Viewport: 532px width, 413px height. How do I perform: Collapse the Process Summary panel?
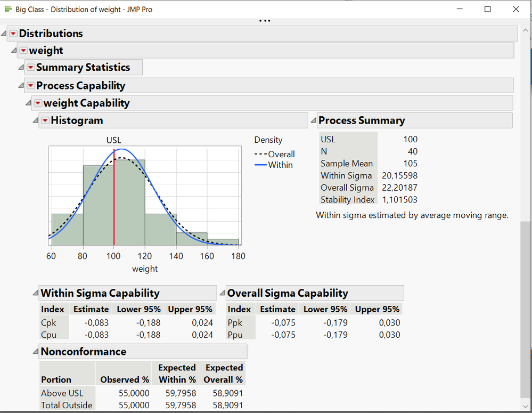click(313, 121)
